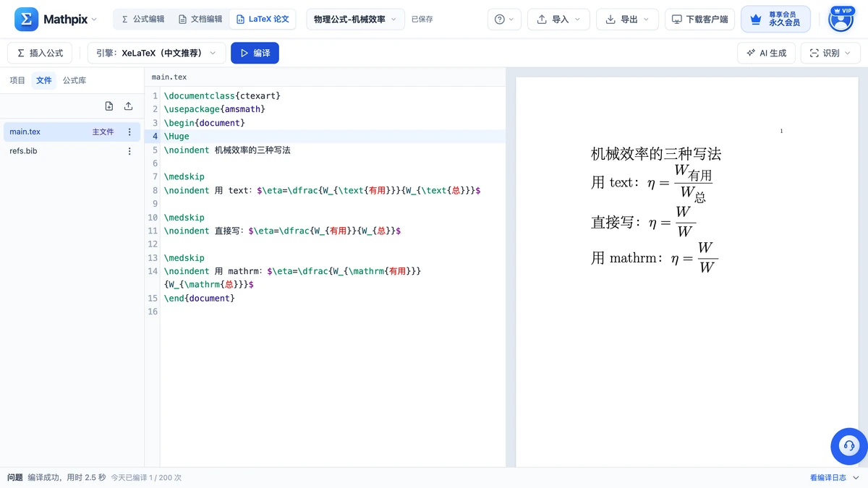This screenshot has height=488, width=868.
Task: Select refs.bib in the file list
Action: tap(72, 151)
